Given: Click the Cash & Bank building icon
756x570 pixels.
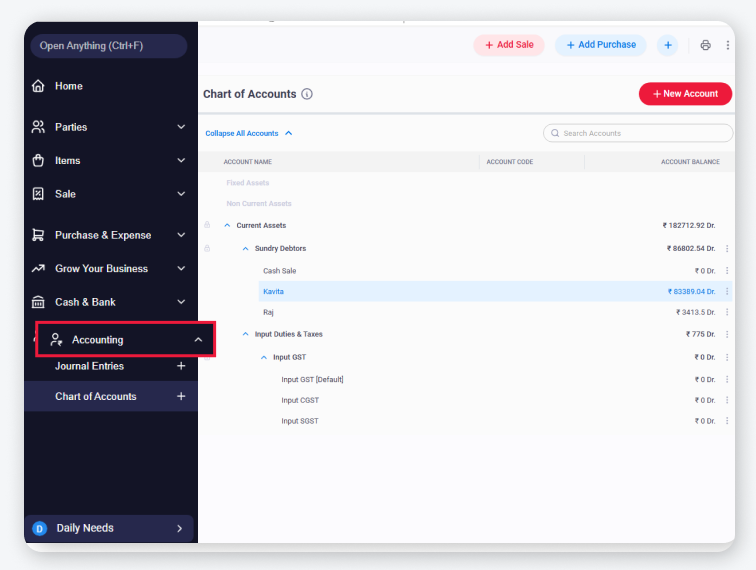Looking at the screenshot, I should pyautogui.click(x=38, y=302).
